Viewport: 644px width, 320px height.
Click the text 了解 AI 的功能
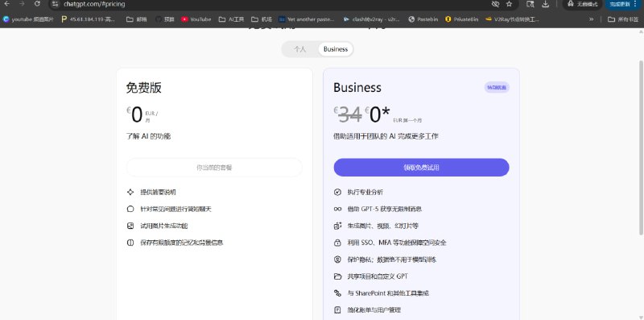pos(148,136)
